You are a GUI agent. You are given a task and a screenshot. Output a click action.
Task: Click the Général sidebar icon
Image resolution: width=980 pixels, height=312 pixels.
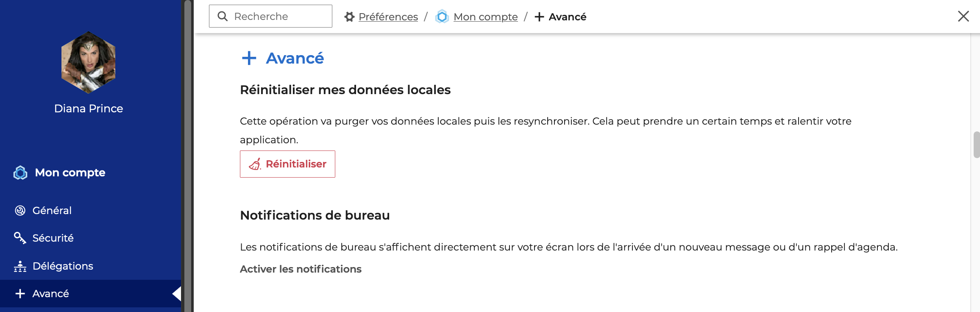(20, 211)
